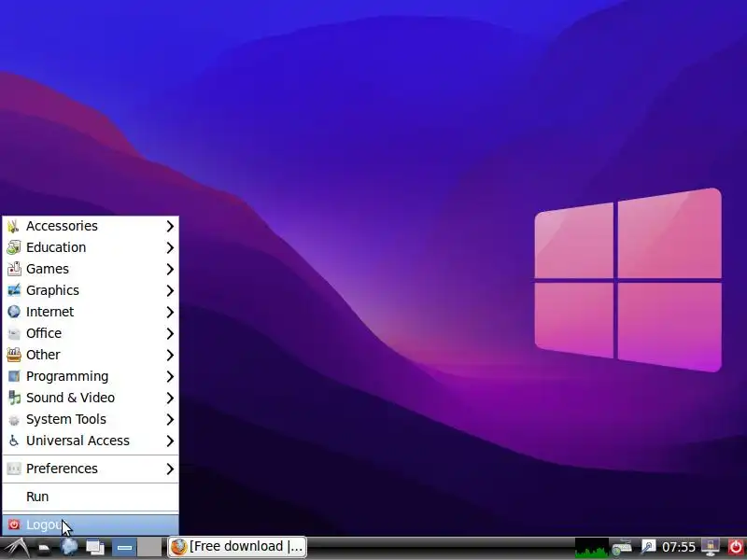Expand the Programming submenu arrow
This screenshot has width=747, height=560.
(x=170, y=376)
